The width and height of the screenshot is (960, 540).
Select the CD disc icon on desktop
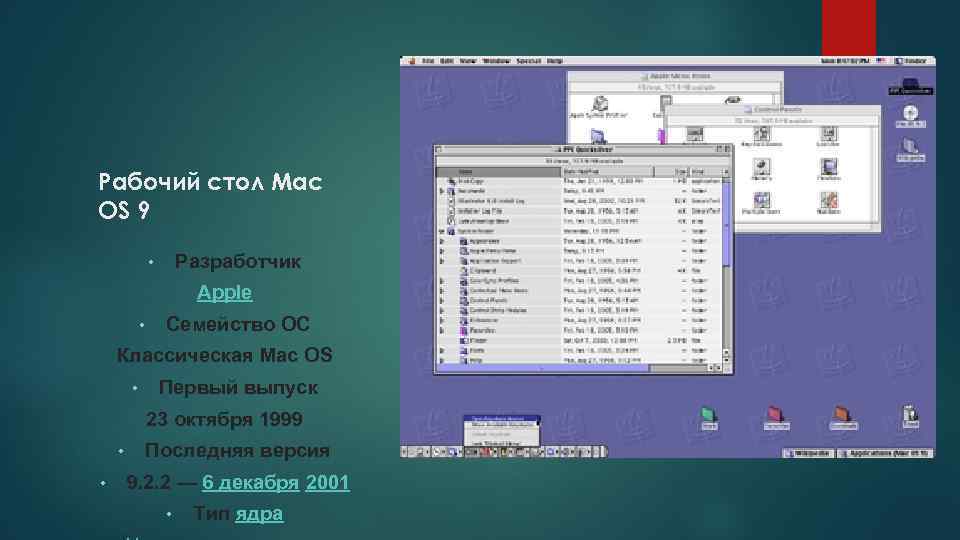(x=910, y=116)
